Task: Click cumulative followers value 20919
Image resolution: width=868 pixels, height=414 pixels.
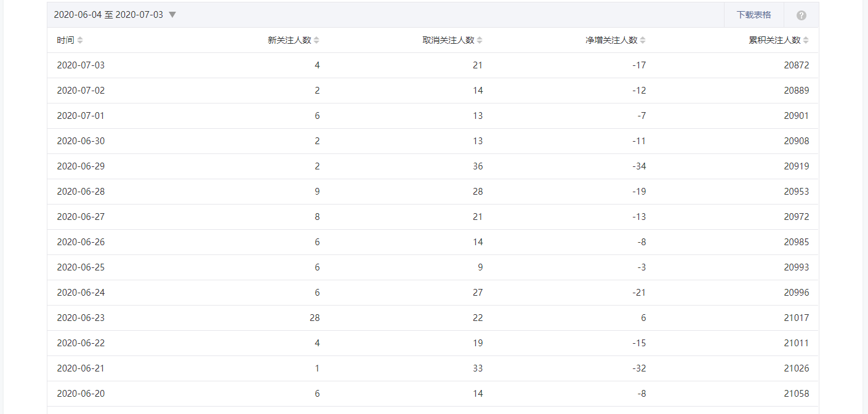Action: (x=797, y=166)
